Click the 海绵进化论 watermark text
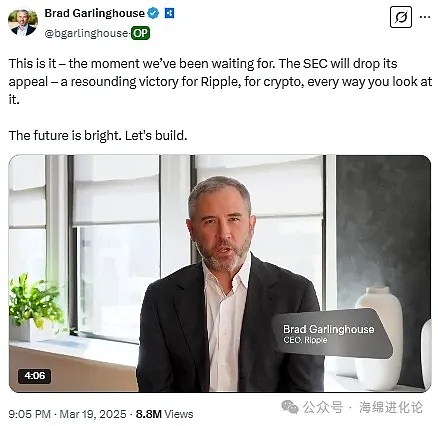The height and width of the screenshot is (426, 438). [x=391, y=407]
